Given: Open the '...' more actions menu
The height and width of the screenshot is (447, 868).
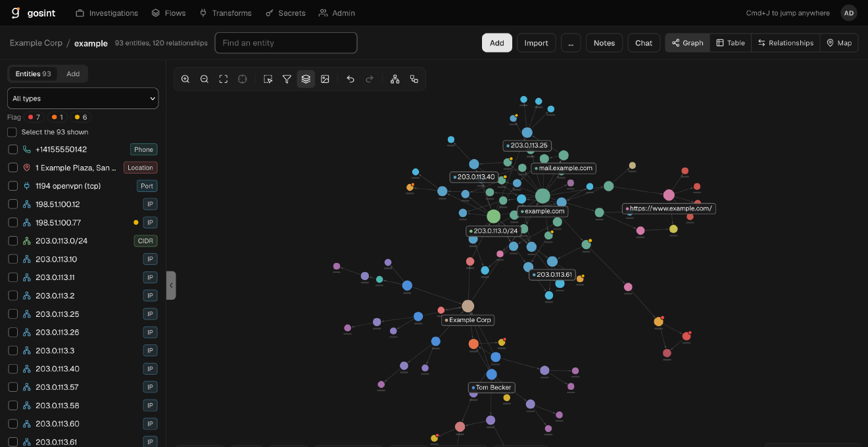Looking at the screenshot, I should point(570,43).
